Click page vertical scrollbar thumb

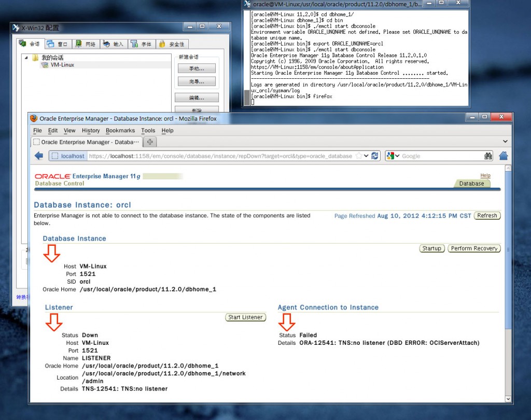tap(508, 249)
